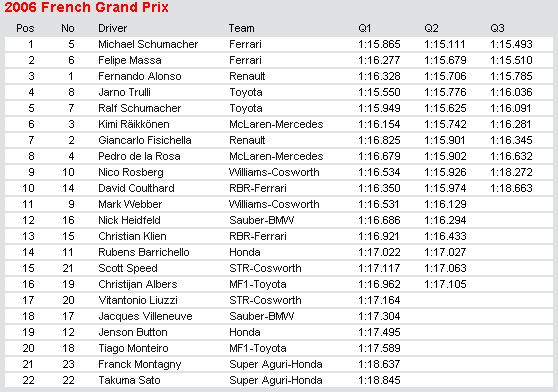Click the Q3 column header

click(497, 28)
